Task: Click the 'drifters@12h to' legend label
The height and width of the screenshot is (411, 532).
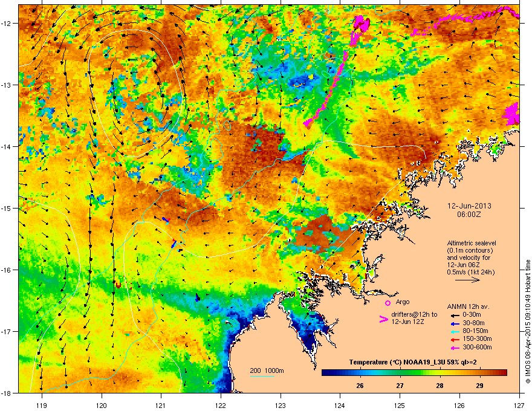Action: point(414,315)
